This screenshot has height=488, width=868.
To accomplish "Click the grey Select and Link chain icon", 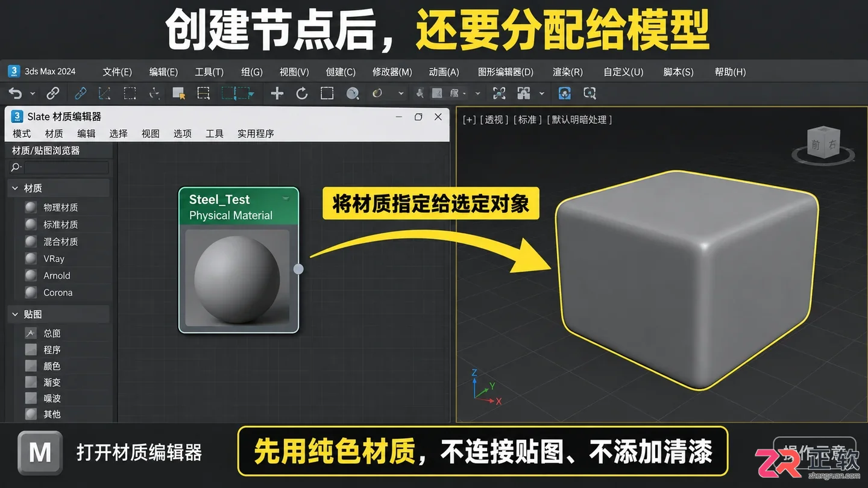I will [x=53, y=93].
